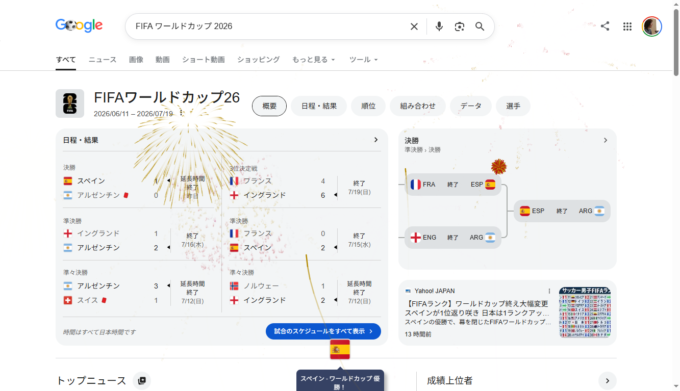Open Google Lens image search icon
Viewport: 680px width, 391px height.
[459, 26]
